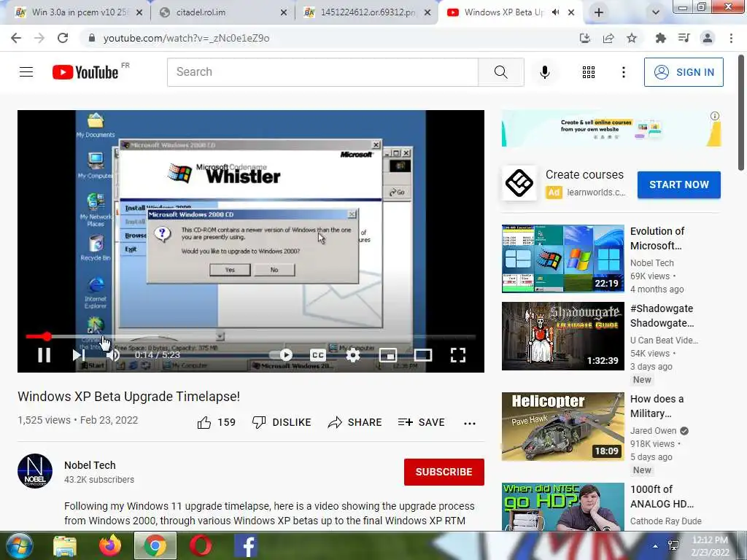
Task: Switch to the 1451224612.or.69312 tab
Action: [368, 12]
